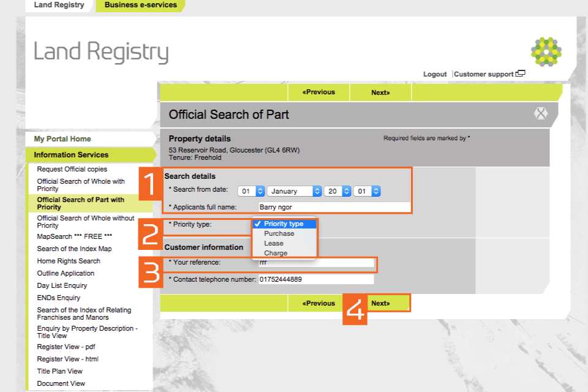Log out of the portal
This screenshot has width=588, height=392.
pyautogui.click(x=435, y=74)
